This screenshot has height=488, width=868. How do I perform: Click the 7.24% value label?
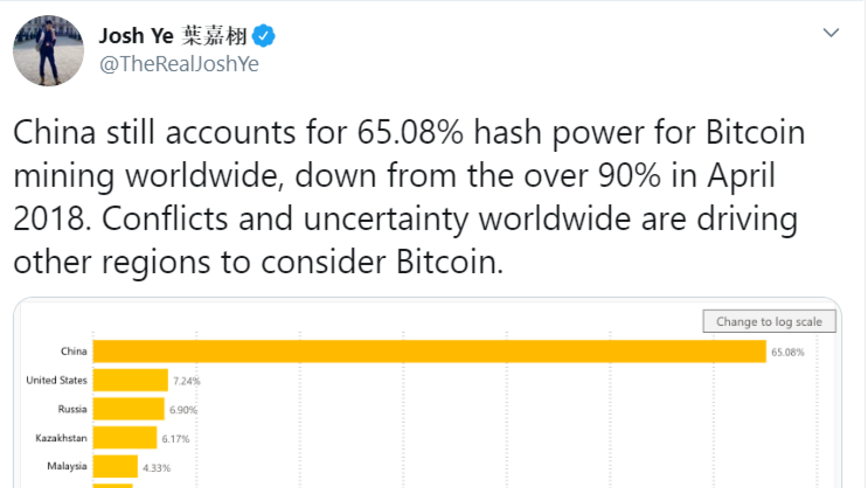(187, 381)
